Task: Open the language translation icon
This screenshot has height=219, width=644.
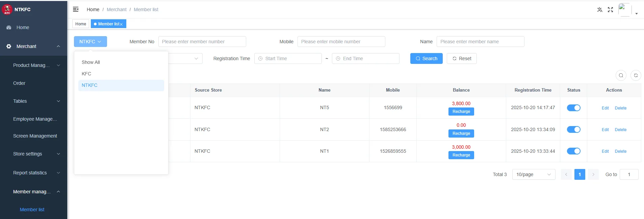Action: click(x=599, y=9)
